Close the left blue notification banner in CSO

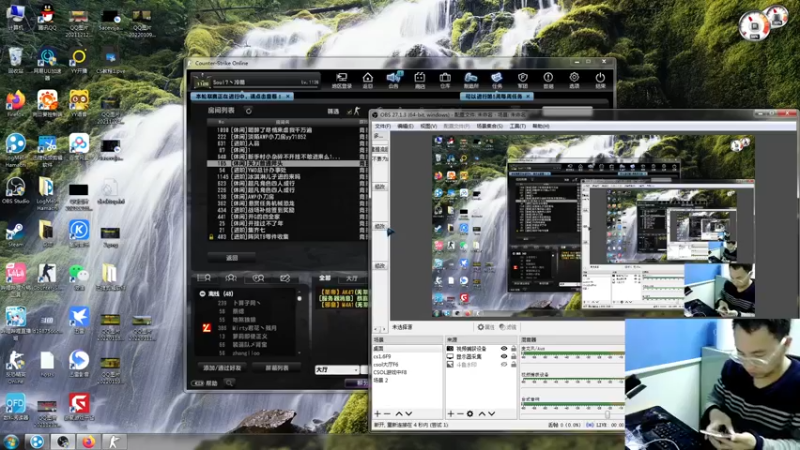pos(288,96)
